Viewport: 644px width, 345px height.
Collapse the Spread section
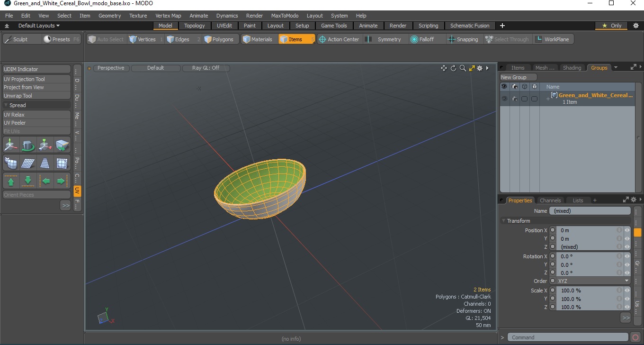[6, 105]
